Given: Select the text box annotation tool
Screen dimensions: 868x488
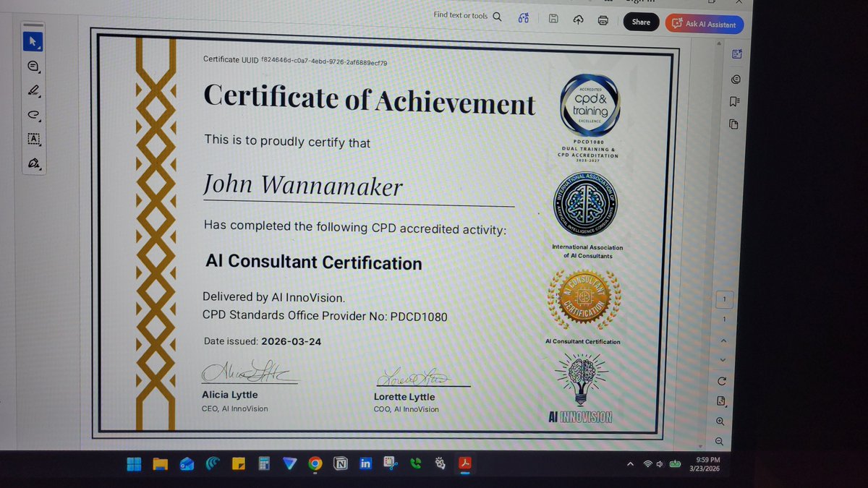Looking at the screenshot, I should pos(33,140).
